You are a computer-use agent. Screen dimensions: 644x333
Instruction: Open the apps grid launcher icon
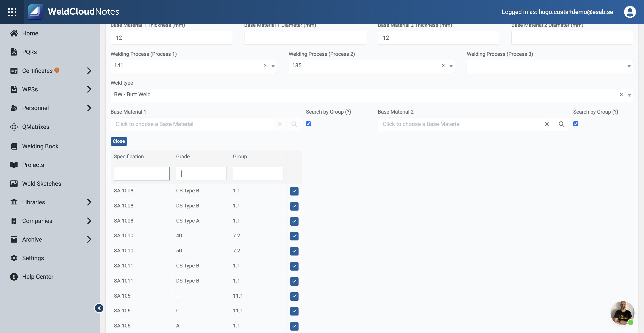tap(12, 12)
